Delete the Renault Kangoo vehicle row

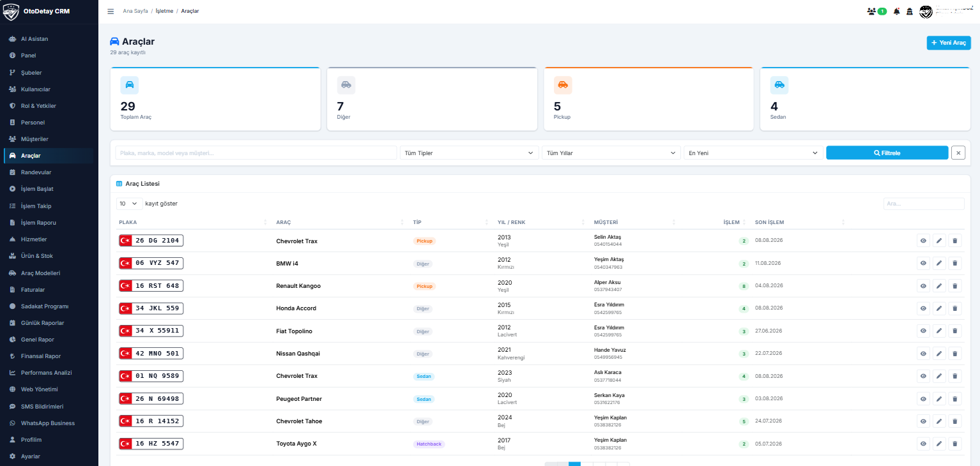(955, 286)
